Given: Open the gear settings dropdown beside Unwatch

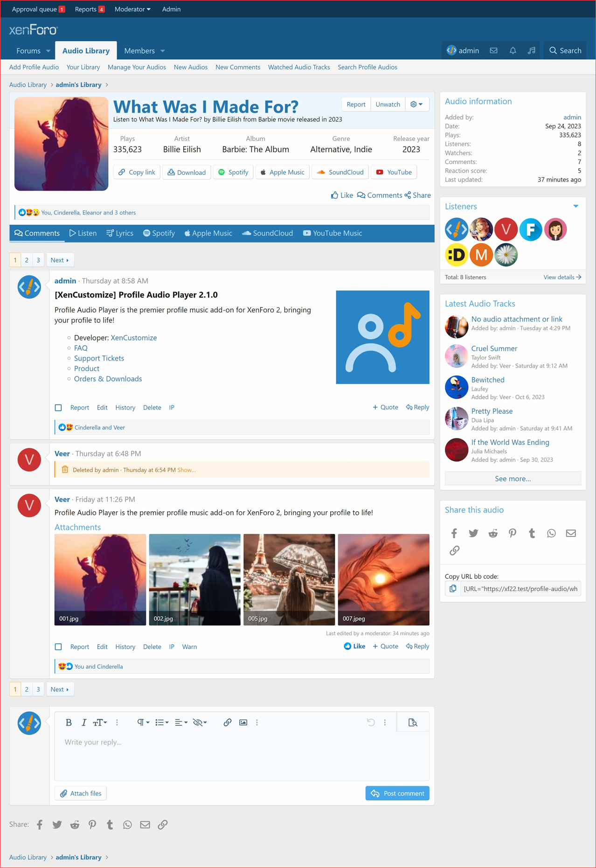Looking at the screenshot, I should pos(416,104).
